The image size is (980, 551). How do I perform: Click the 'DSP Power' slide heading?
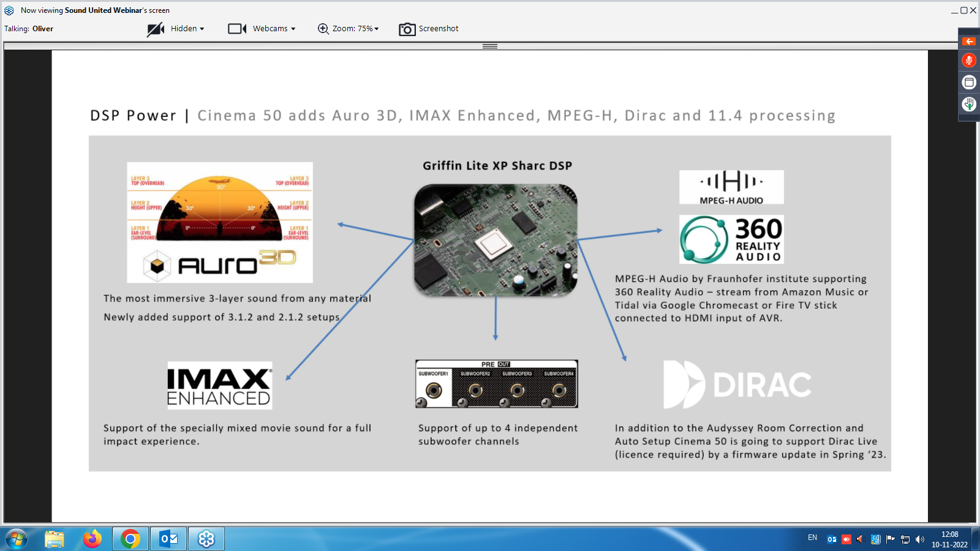tap(133, 116)
